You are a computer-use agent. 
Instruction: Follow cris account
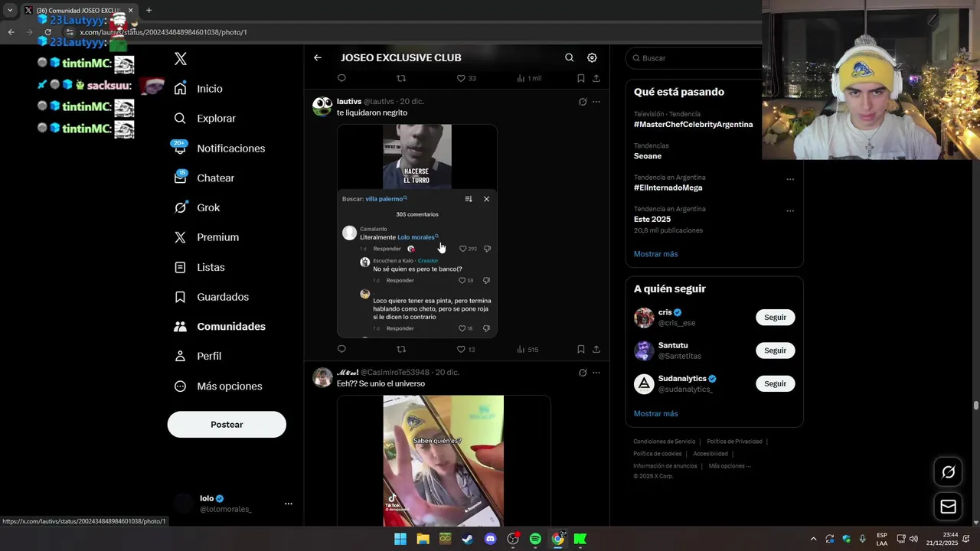point(775,318)
